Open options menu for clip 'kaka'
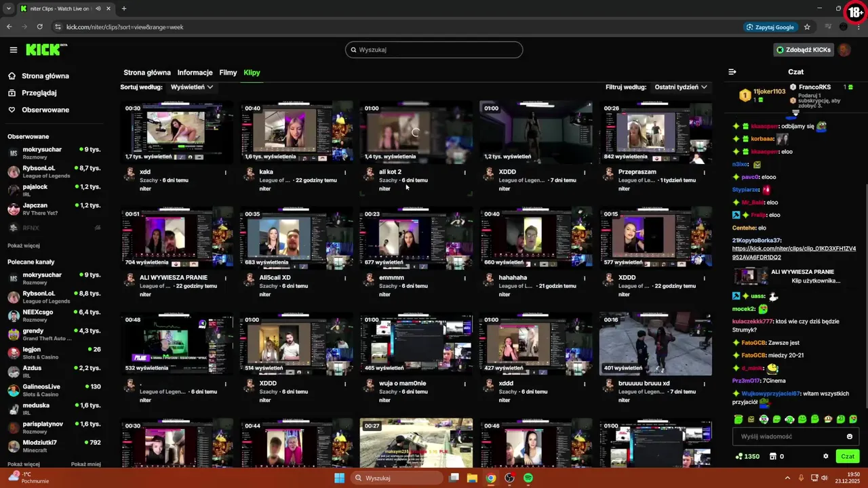Image resolution: width=868 pixels, height=488 pixels. (x=345, y=172)
